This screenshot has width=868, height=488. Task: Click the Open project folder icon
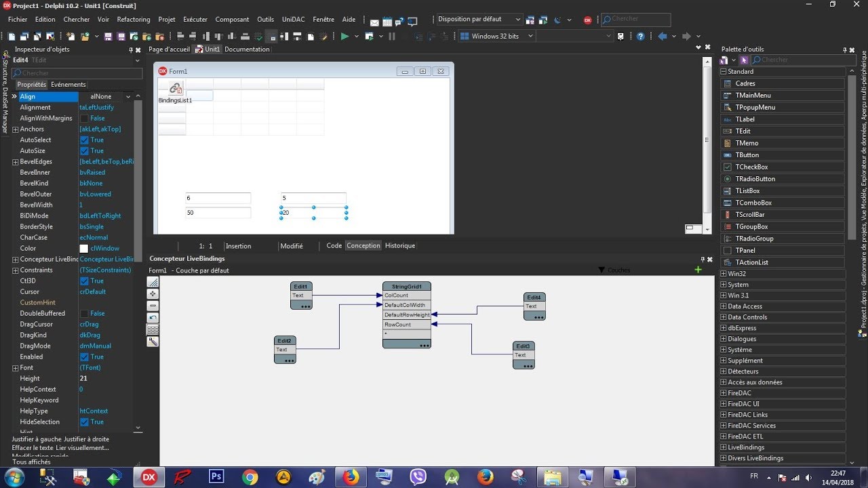85,37
